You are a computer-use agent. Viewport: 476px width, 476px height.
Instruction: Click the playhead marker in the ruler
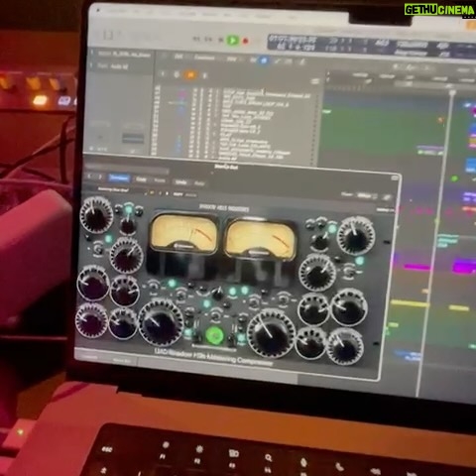pyautogui.click(x=452, y=92)
